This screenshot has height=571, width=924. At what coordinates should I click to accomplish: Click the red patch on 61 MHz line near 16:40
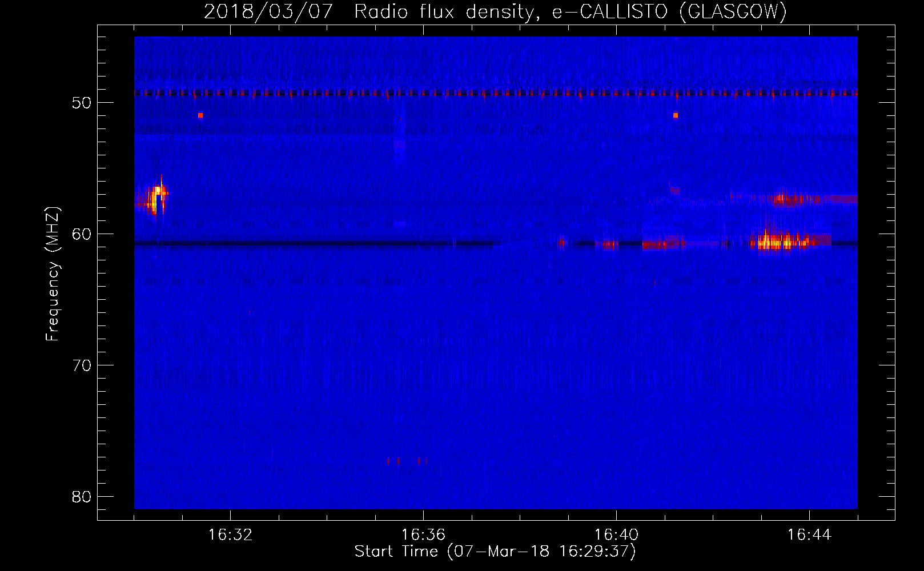(609, 244)
